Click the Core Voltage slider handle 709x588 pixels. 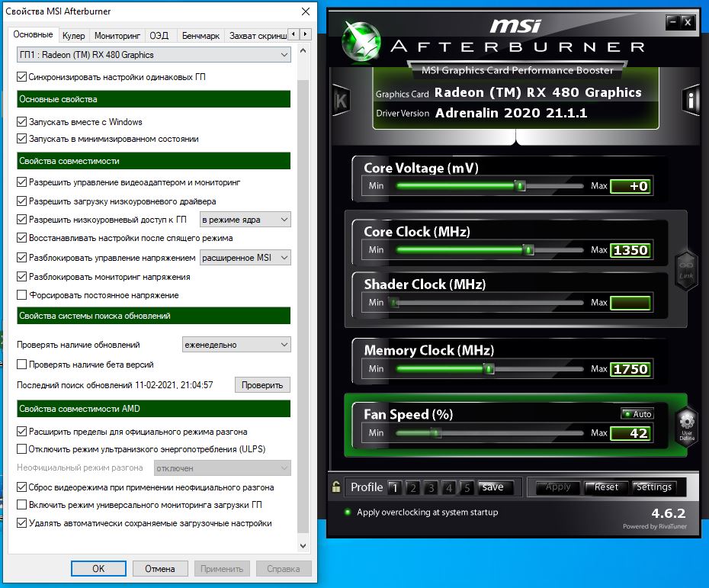point(520,185)
